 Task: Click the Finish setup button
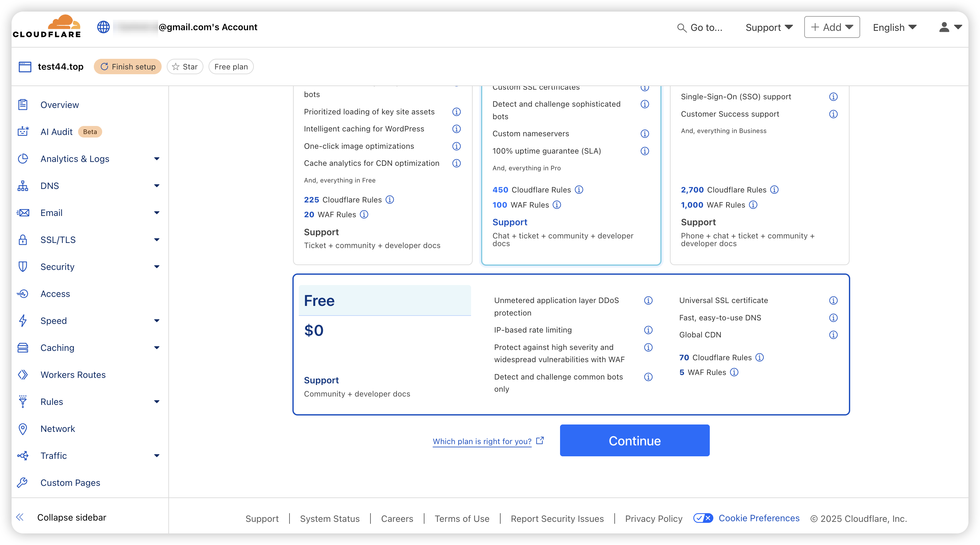pyautogui.click(x=128, y=67)
